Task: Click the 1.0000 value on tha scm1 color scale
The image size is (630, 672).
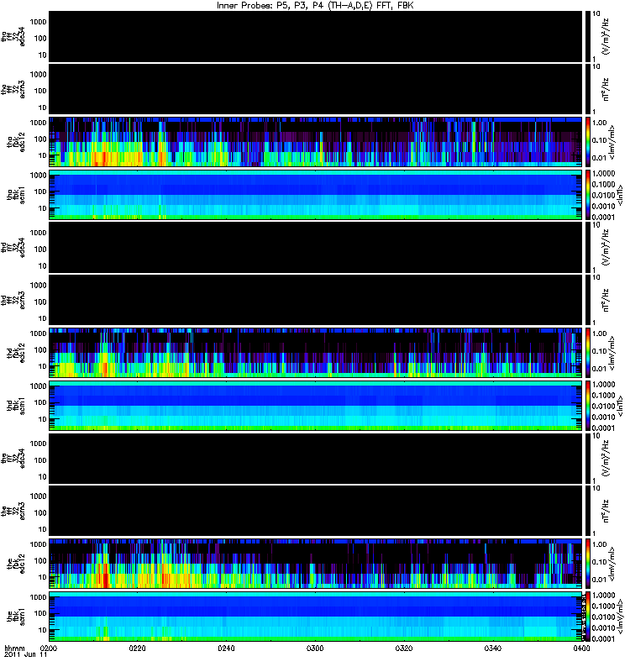Action: [603, 174]
